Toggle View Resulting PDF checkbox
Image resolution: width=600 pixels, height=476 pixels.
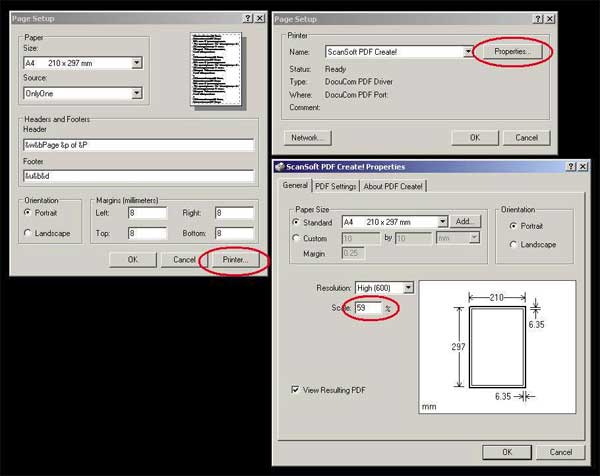coord(295,389)
